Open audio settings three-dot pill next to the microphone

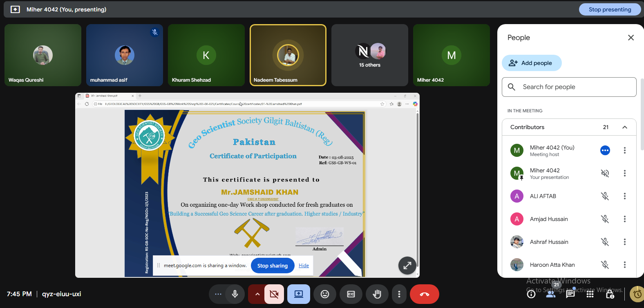(x=218, y=294)
